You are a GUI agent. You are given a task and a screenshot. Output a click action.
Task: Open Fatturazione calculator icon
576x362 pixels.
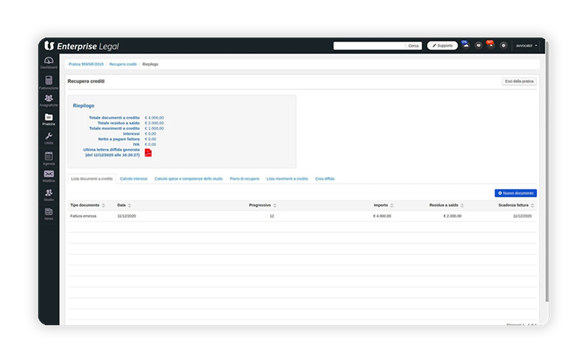[48, 82]
